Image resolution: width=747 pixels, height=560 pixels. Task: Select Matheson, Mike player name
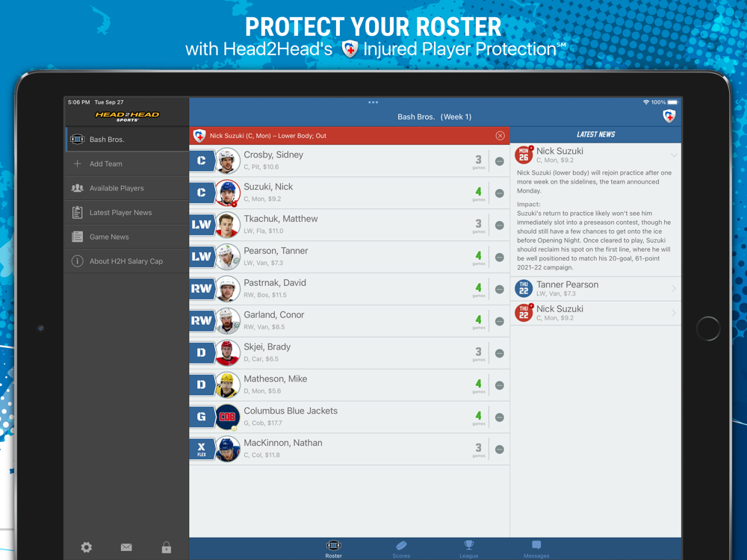tap(276, 379)
